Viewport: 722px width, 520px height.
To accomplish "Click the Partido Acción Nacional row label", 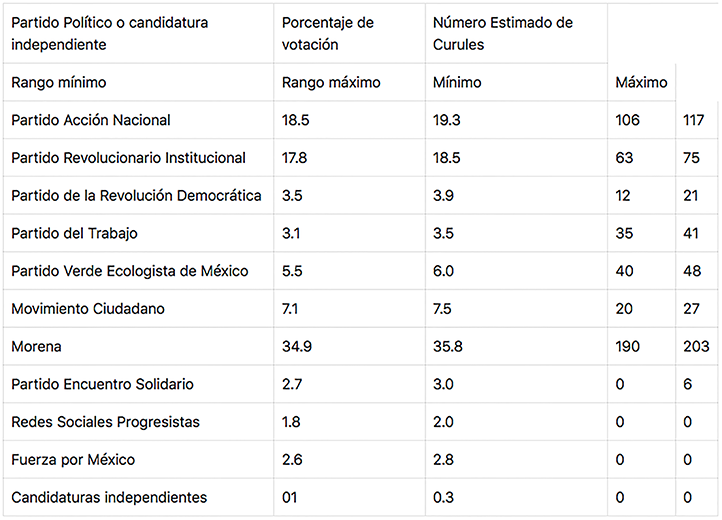I will tap(91, 120).
